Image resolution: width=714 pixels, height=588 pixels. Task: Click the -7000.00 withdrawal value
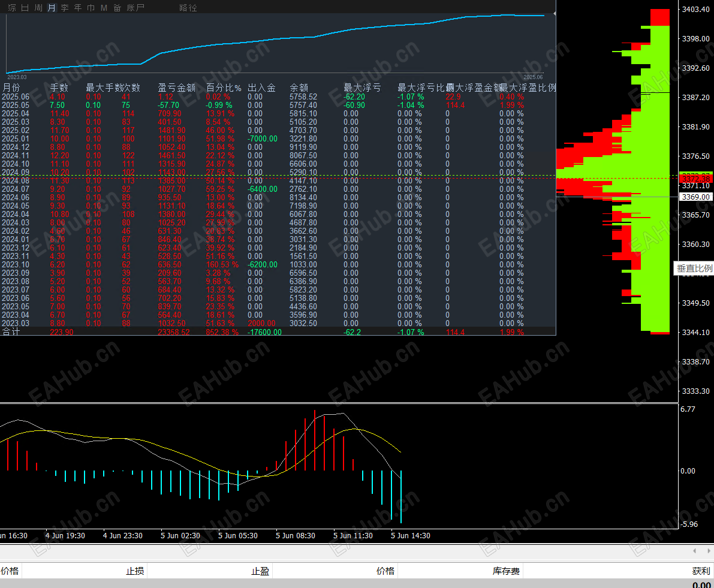(263, 139)
